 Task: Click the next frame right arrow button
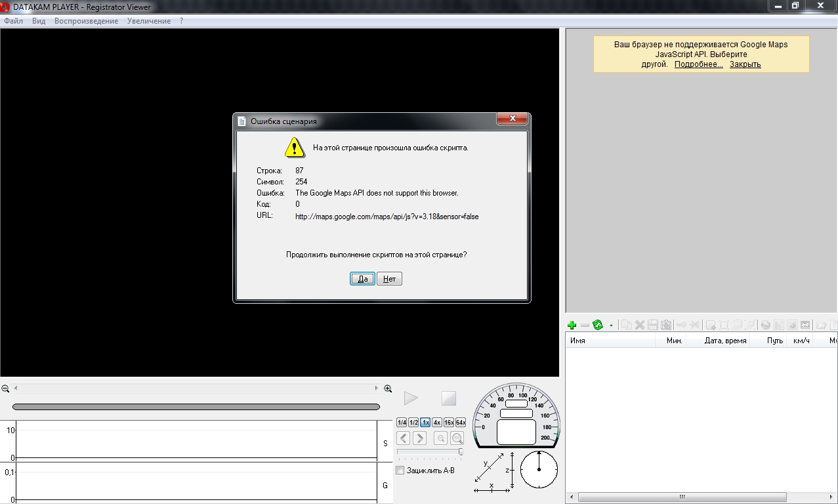click(419, 438)
